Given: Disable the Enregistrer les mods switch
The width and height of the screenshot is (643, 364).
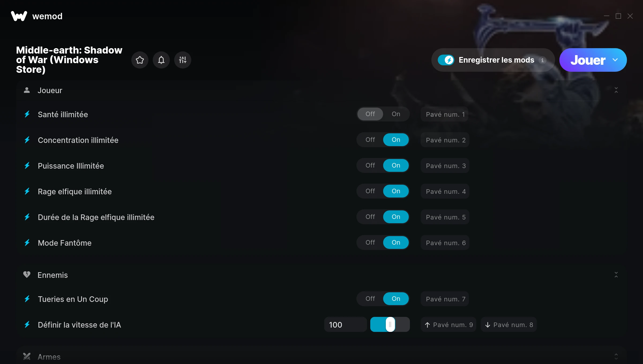Looking at the screenshot, I should (x=446, y=60).
